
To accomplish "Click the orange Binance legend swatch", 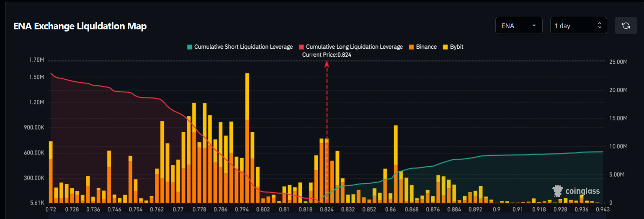I will [x=411, y=47].
